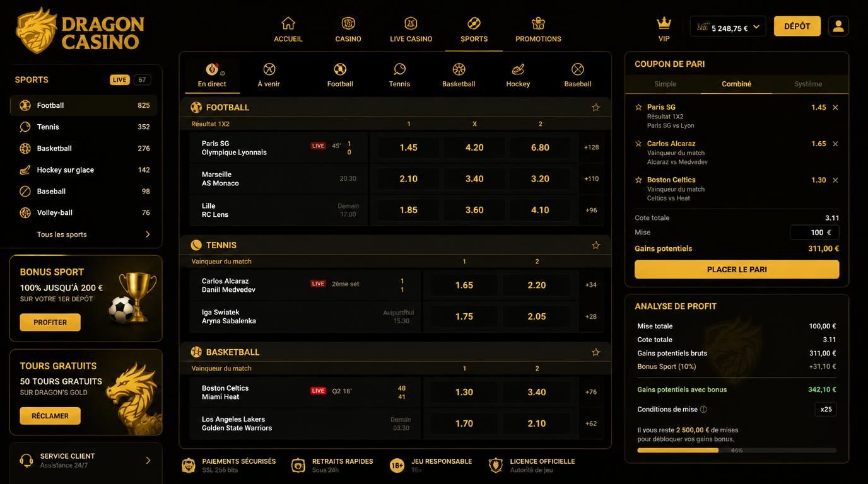Remove Boston Celtics from the bet slip
This screenshot has width=868, height=484.
pos(835,180)
